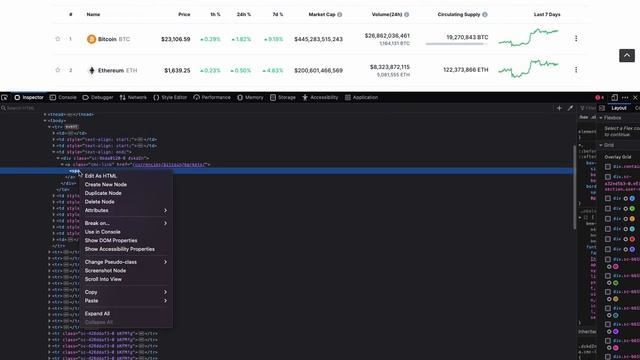
Task: Expand the thead node in markup
Action: click(45, 115)
